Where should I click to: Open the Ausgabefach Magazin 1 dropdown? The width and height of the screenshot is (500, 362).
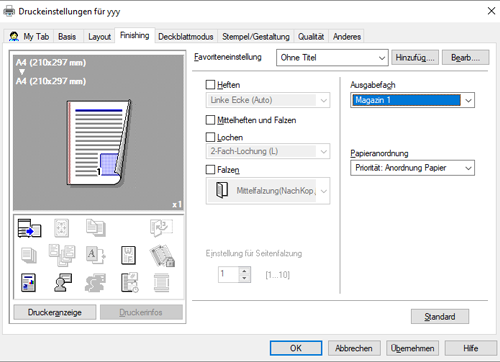click(x=412, y=100)
